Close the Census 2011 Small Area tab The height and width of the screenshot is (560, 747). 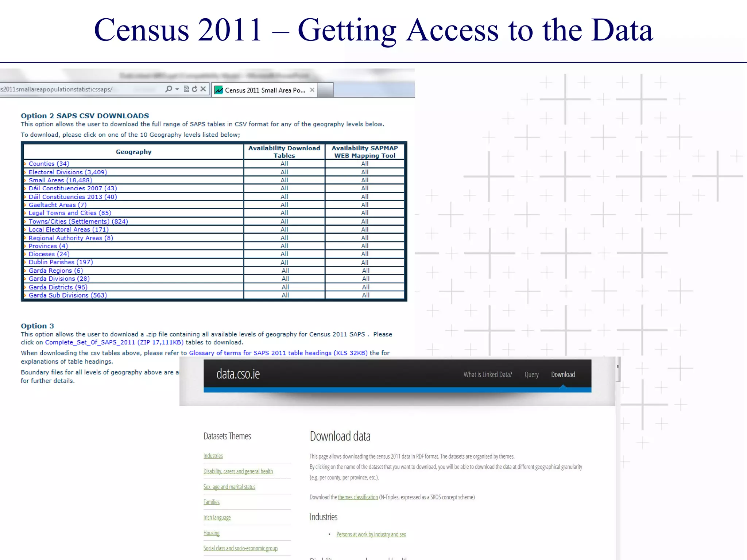click(312, 90)
